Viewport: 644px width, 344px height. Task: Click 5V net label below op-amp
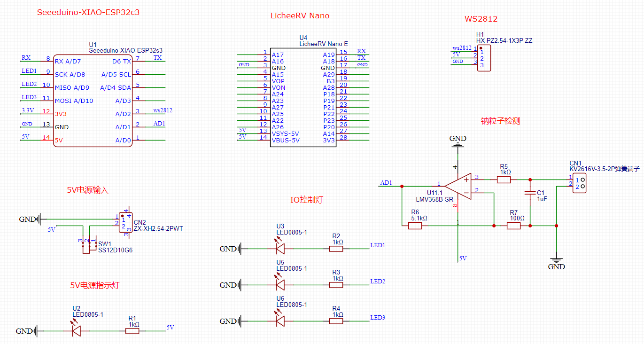[463, 258]
